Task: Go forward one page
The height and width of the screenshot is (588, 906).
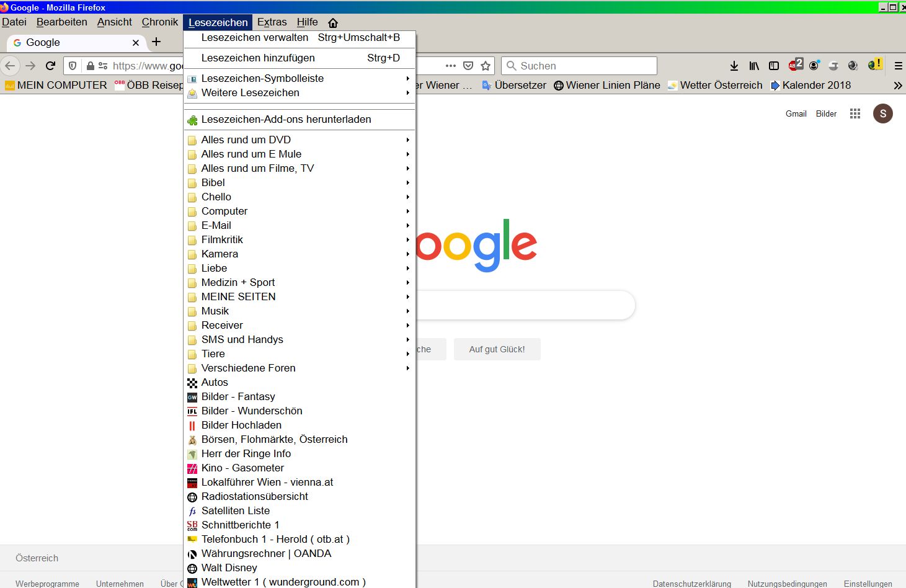Action: pyautogui.click(x=30, y=66)
